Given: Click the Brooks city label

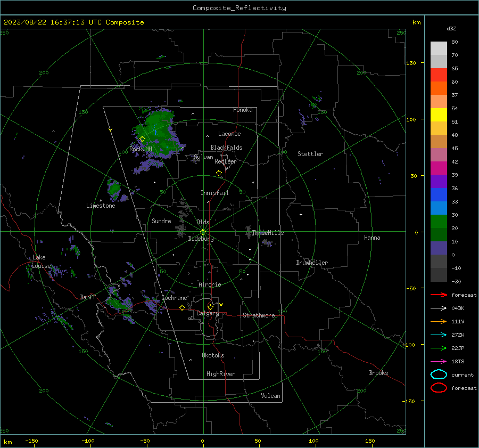Looking at the screenshot, I should coord(378,373).
